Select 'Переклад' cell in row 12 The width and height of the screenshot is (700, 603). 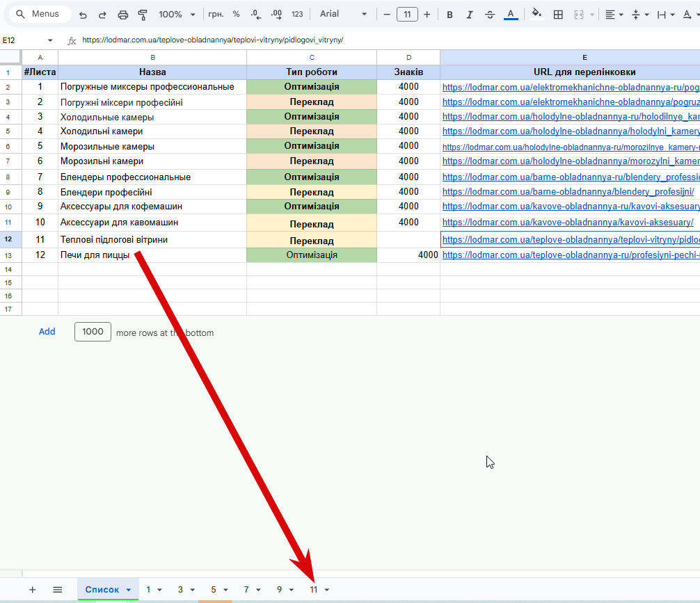point(312,240)
